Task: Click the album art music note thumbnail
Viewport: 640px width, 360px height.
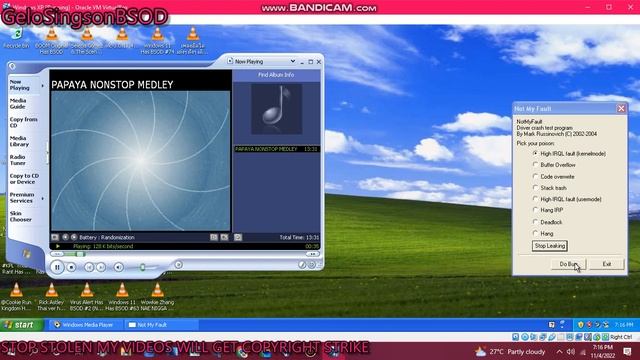Action: click(276, 109)
